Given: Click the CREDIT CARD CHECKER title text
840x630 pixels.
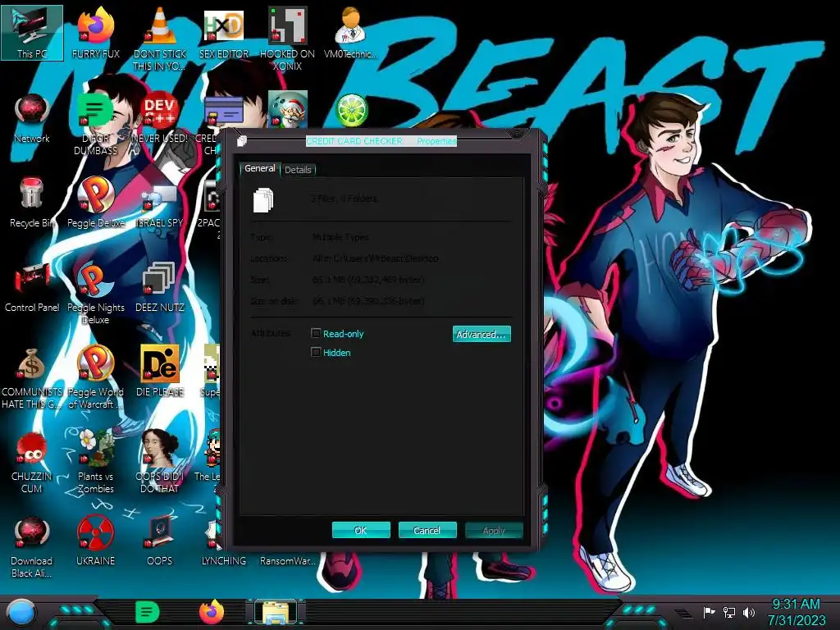Looking at the screenshot, I should coord(354,141).
